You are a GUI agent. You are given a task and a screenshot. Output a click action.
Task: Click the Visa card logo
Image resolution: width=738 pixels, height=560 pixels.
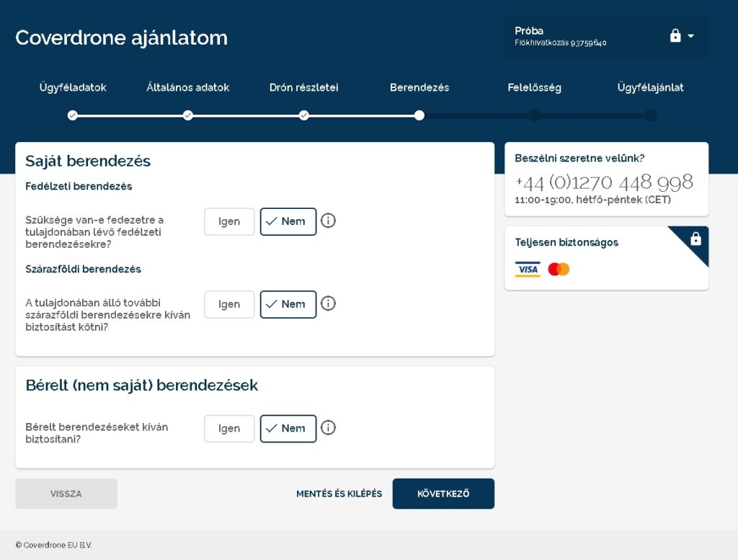coord(528,270)
